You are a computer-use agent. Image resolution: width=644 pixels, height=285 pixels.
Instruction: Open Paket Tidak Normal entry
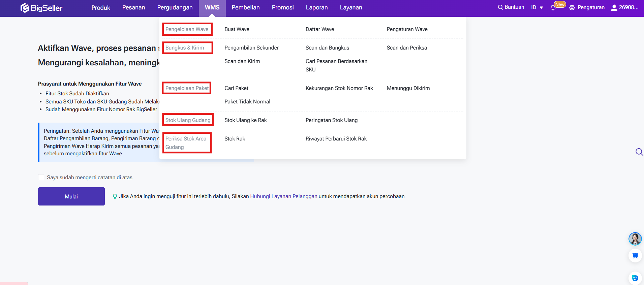247,102
